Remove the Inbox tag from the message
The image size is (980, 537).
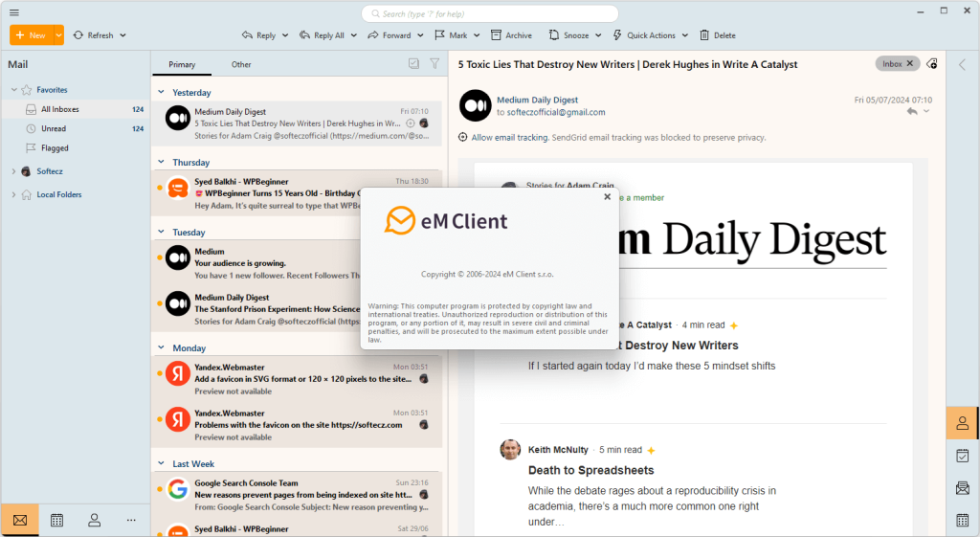tap(910, 64)
